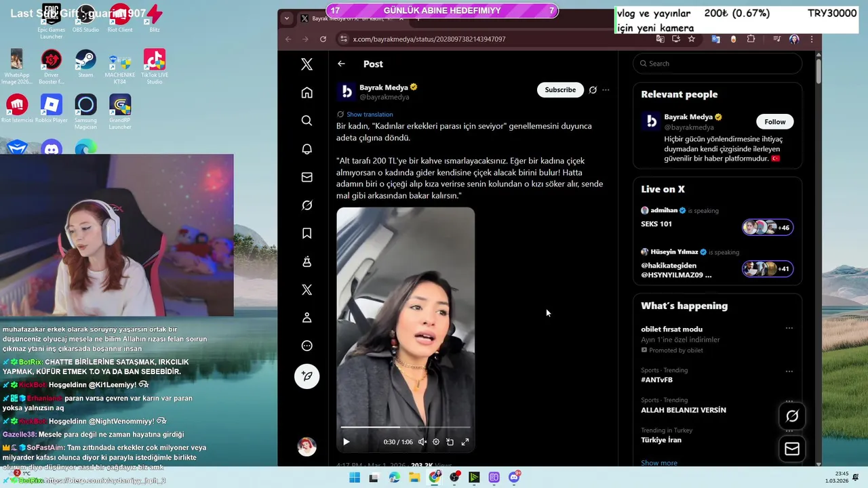Open Chrome profile avatar
The image size is (868, 488).
coord(794,39)
